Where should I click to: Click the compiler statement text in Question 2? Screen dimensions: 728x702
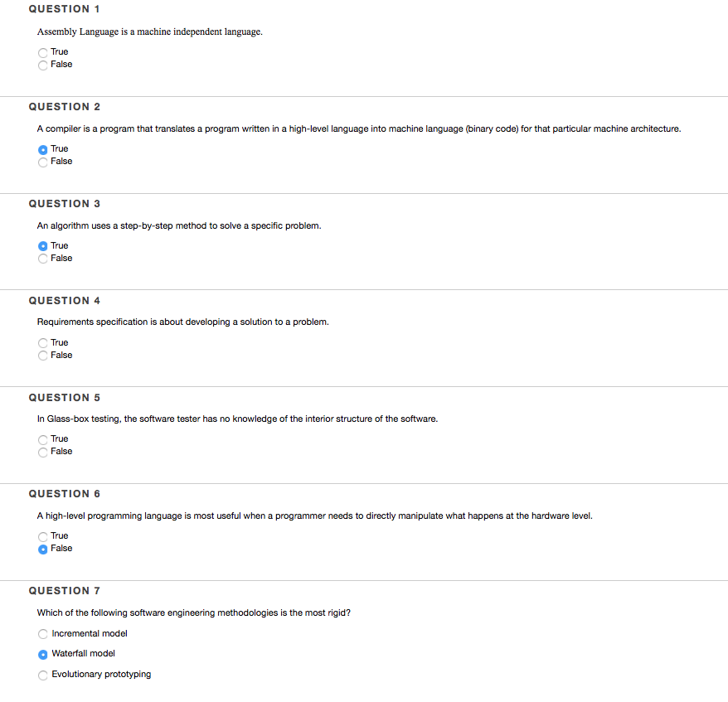(358, 128)
